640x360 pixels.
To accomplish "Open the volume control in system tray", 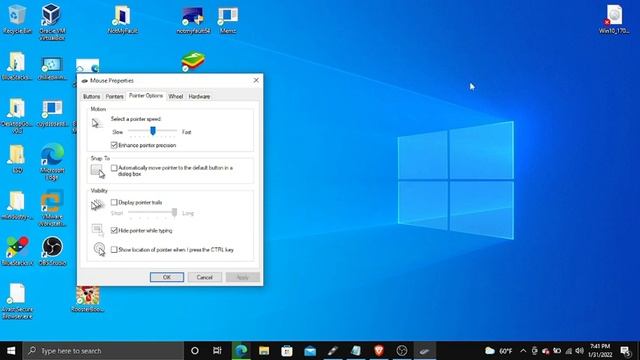I will [x=580, y=351].
